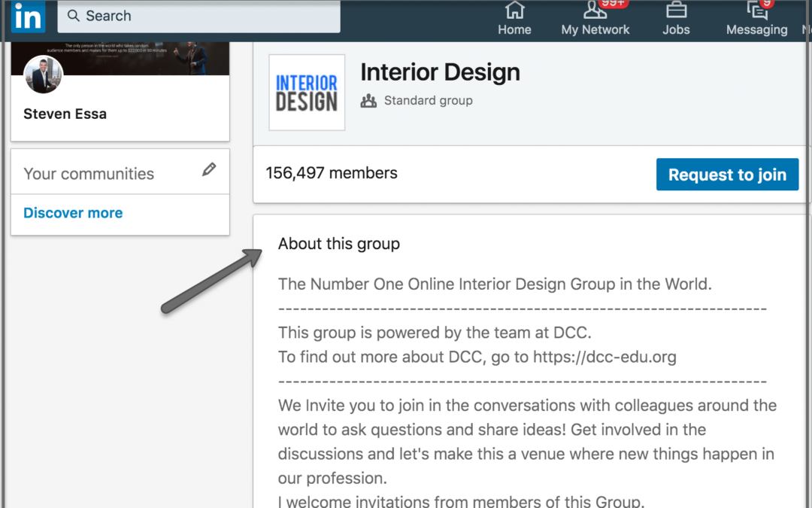
Task: Open the Discover more link
Action: (73, 212)
